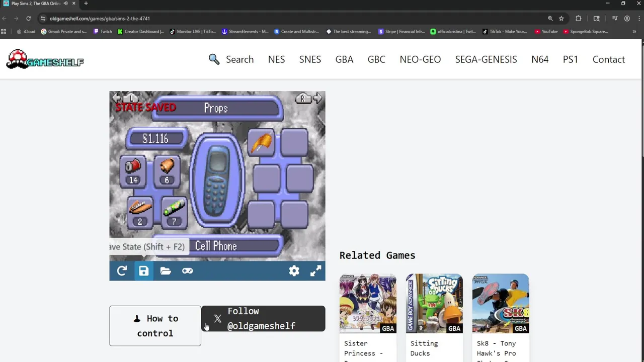Open the Chrome three-dot menu
This screenshot has width=644, height=362.
click(x=638, y=19)
